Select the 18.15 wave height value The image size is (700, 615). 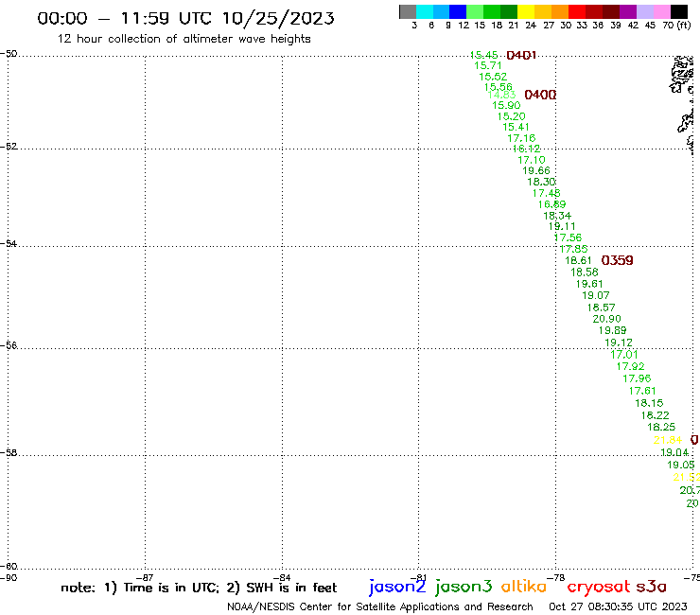pyautogui.click(x=649, y=403)
